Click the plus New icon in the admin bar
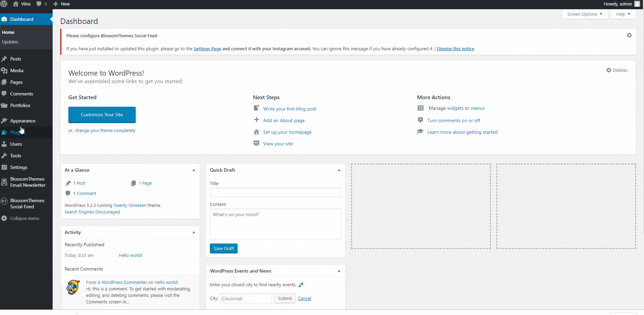The height and width of the screenshot is (315, 644). [x=56, y=4]
